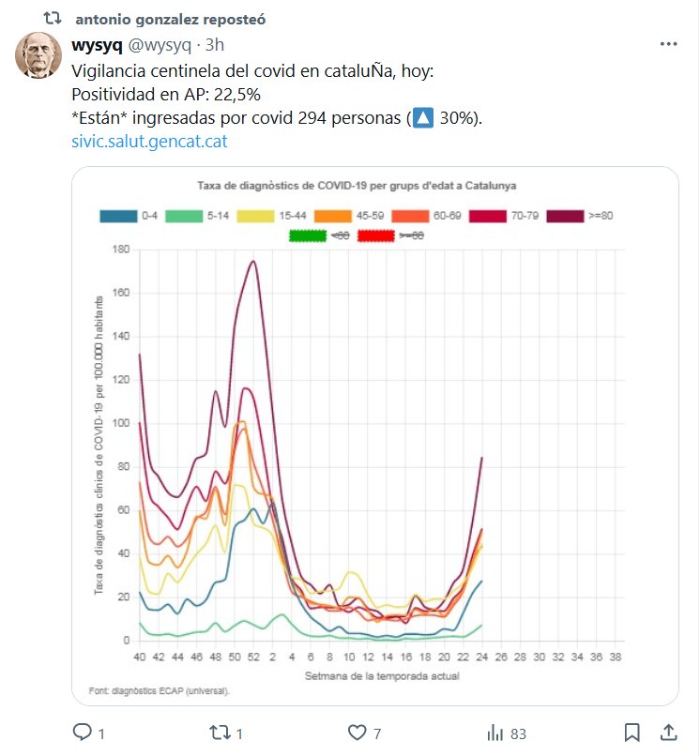Click the wysyq display name
Viewport: 700px width, 756px height.
(x=97, y=45)
